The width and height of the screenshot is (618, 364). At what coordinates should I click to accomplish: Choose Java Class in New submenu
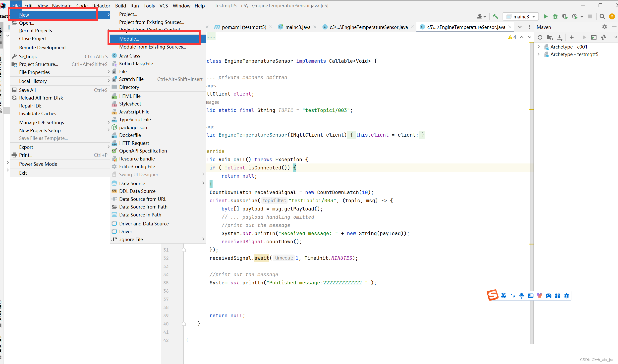[158, 56]
